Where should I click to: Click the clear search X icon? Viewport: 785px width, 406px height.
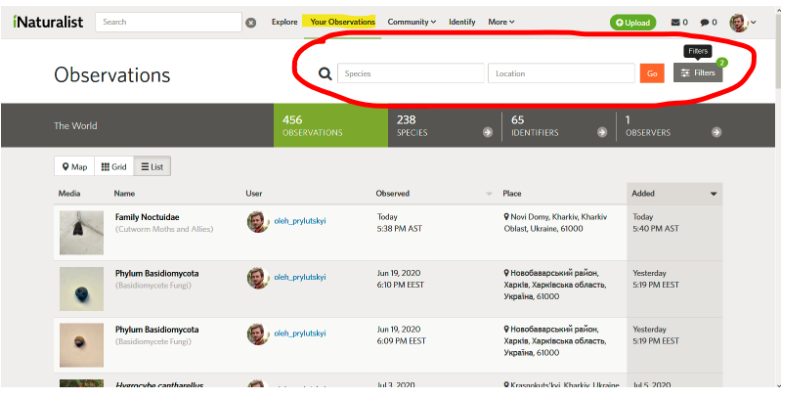[251, 22]
